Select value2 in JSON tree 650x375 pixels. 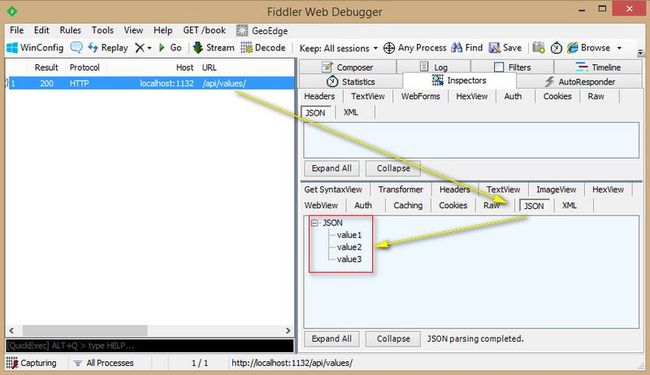tap(349, 247)
